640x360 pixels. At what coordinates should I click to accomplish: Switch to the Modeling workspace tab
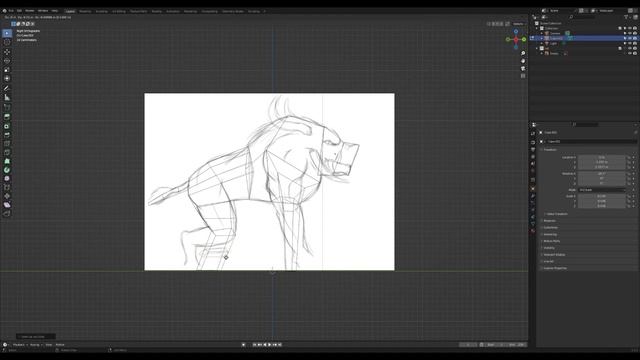pyautogui.click(x=85, y=11)
